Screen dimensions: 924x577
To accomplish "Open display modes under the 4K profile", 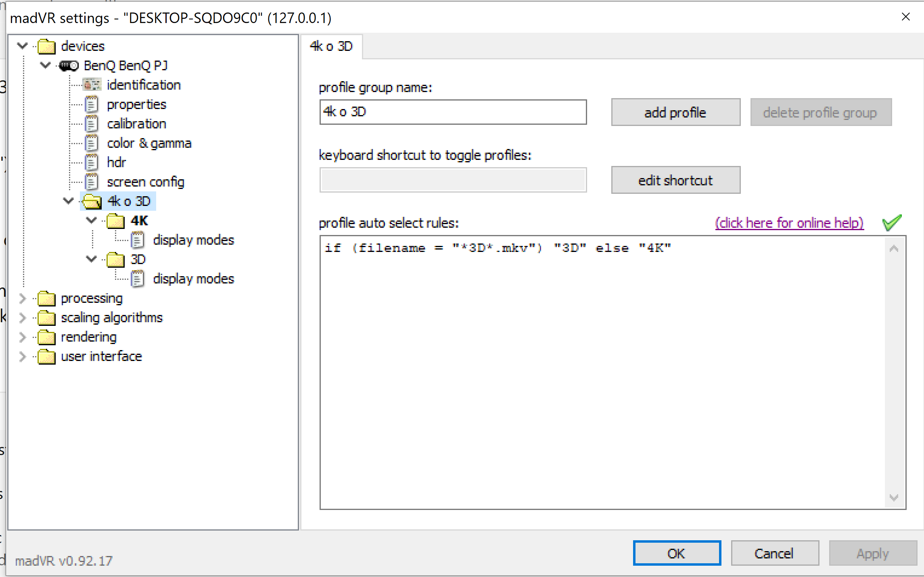I will 193,240.
